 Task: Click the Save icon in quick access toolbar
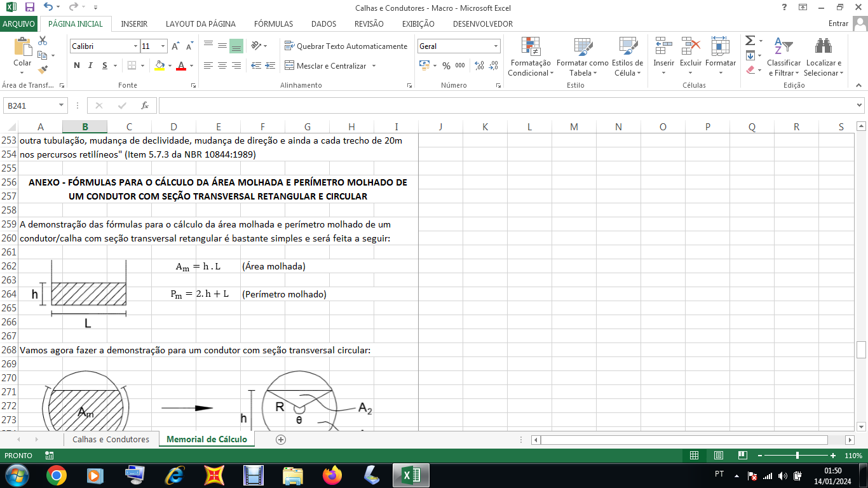(x=29, y=8)
